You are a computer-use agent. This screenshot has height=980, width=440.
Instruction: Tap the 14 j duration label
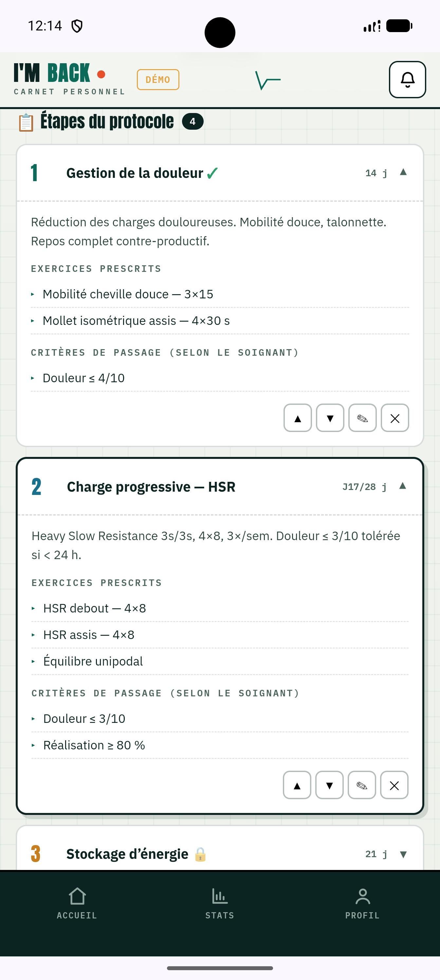[x=376, y=173]
